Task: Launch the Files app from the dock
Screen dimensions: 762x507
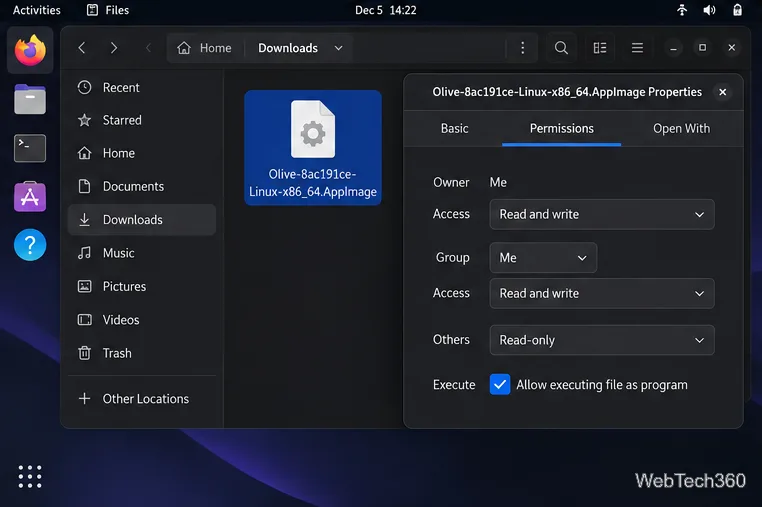Action: coord(30,99)
